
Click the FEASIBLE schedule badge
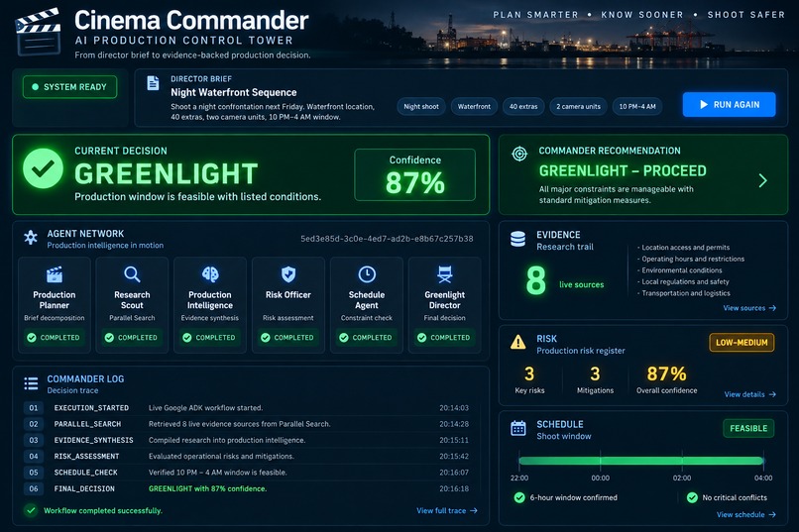[x=748, y=428]
